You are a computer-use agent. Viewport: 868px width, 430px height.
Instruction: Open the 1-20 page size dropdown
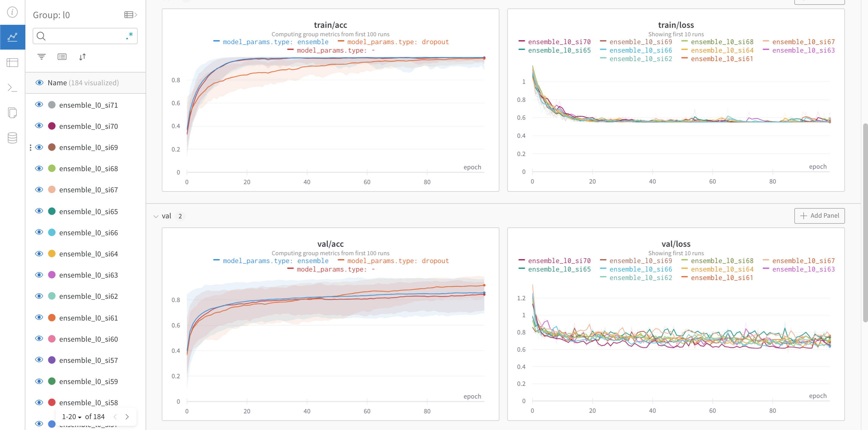click(x=72, y=417)
